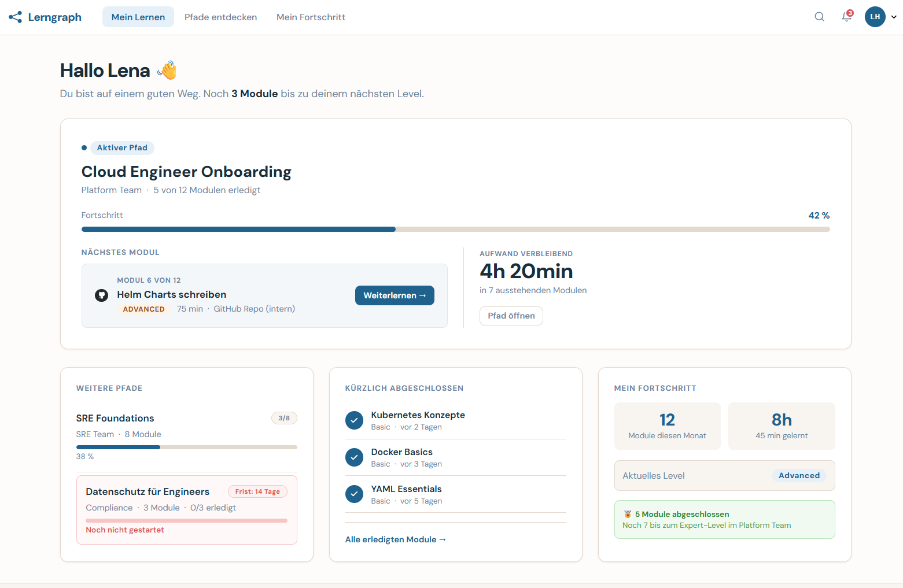Click GitHub Repo (intern) text
Viewport: 903px width, 588px height.
(x=255, y=309)
